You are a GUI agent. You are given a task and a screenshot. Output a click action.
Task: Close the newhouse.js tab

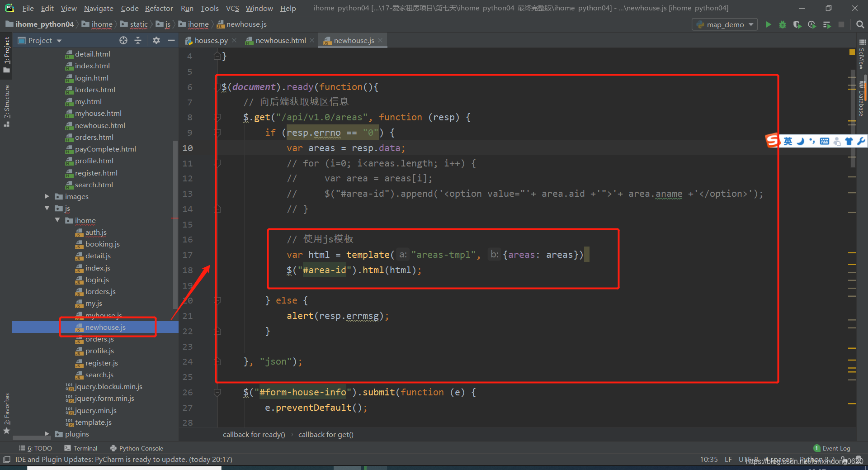pyautogui.click(x=380, y=40)
